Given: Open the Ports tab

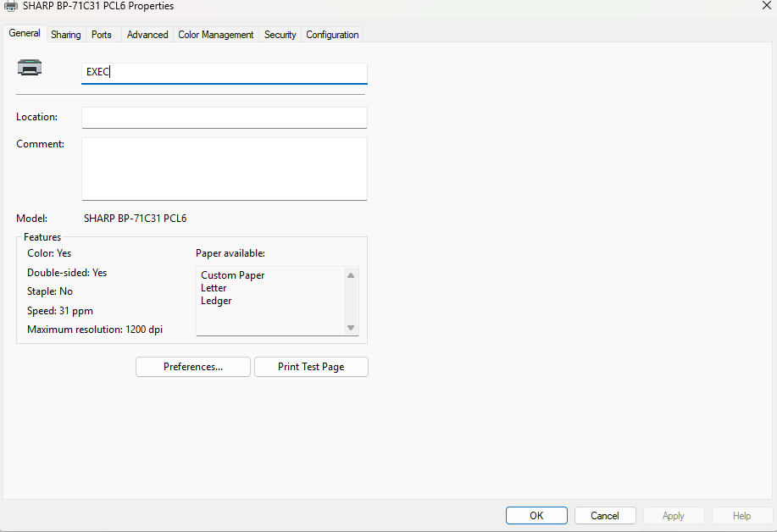Looking at the screenshot, I should (x=102, y=35).
